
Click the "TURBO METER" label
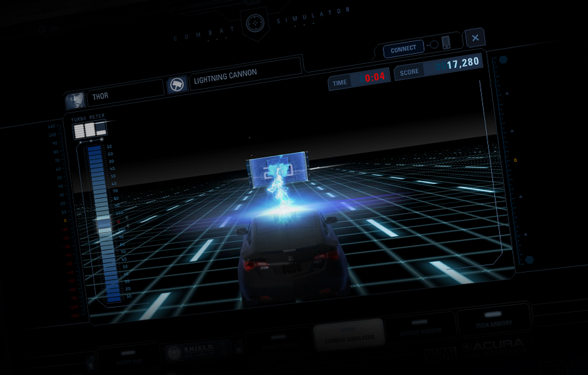point(88,117)
